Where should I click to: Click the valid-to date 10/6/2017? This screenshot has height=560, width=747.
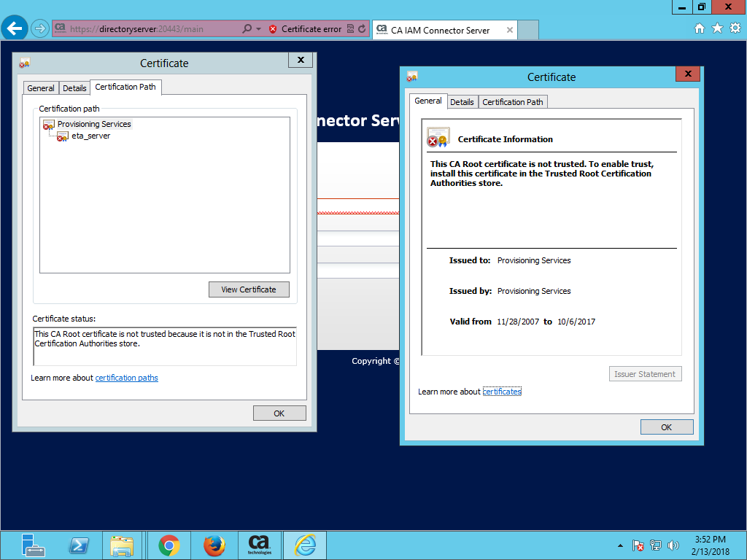576,322
